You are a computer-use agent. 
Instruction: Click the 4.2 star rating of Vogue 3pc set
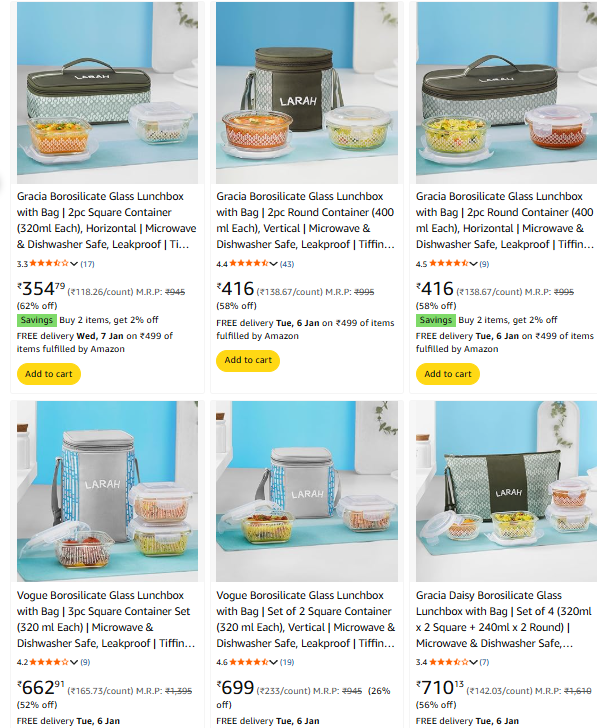(x=49, y=662)
